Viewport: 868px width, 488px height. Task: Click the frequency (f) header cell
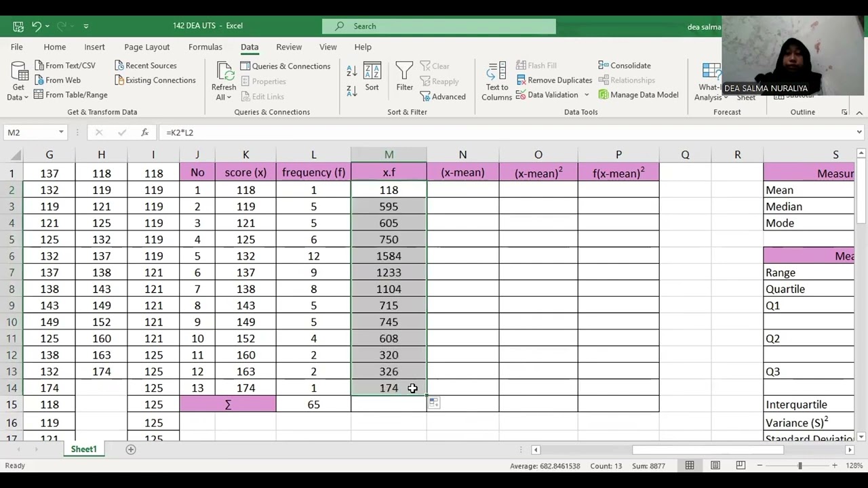coord(313,173)
